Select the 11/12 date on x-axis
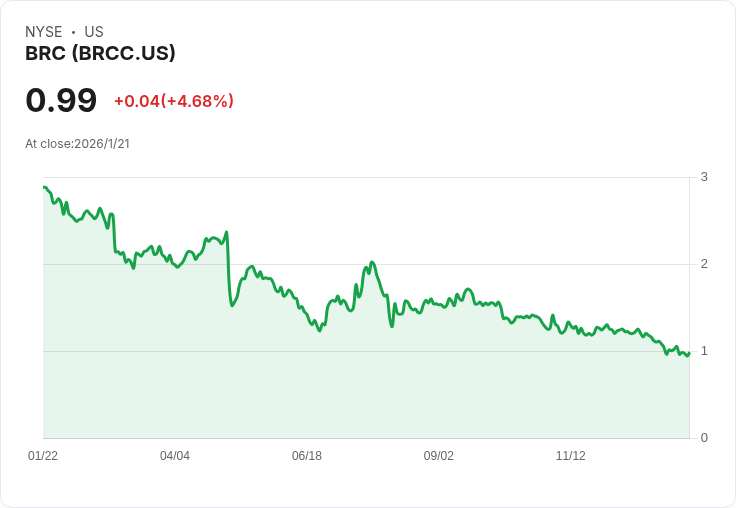The width and height of the screenshot is (736, 508). pyautogui.click(x=571, y=456)
